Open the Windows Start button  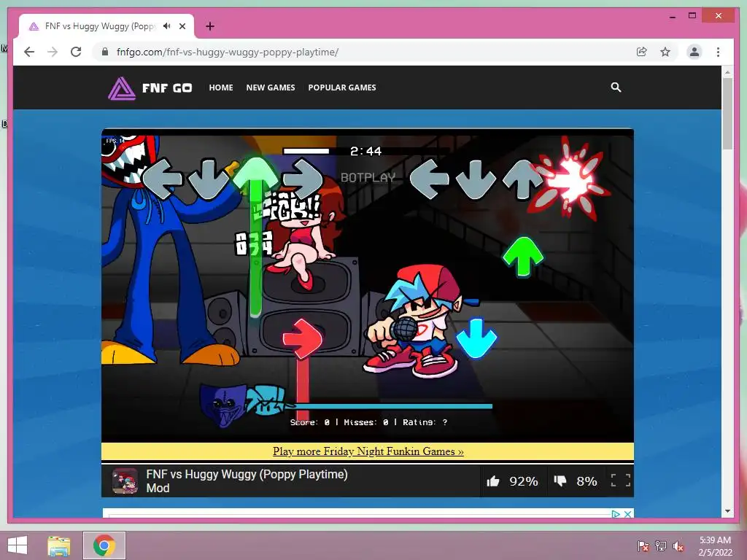pos(18,545)
